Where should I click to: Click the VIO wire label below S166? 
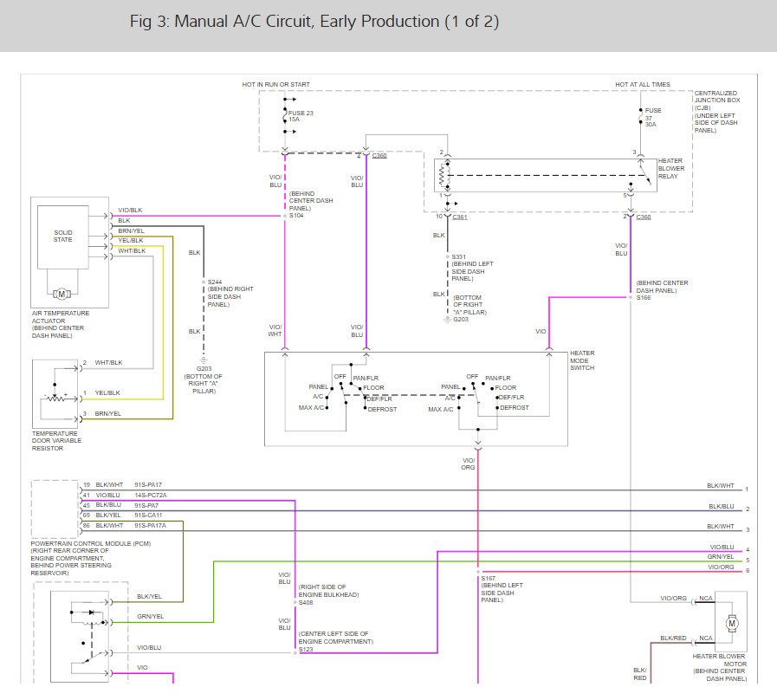(x=541, y=332)
